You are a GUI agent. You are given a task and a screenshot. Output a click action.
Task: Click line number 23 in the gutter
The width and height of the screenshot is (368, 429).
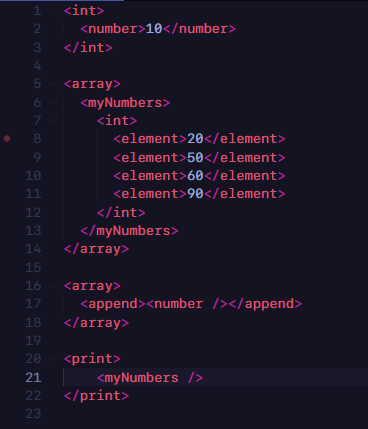pyautogui.click(x=33, y=414)
